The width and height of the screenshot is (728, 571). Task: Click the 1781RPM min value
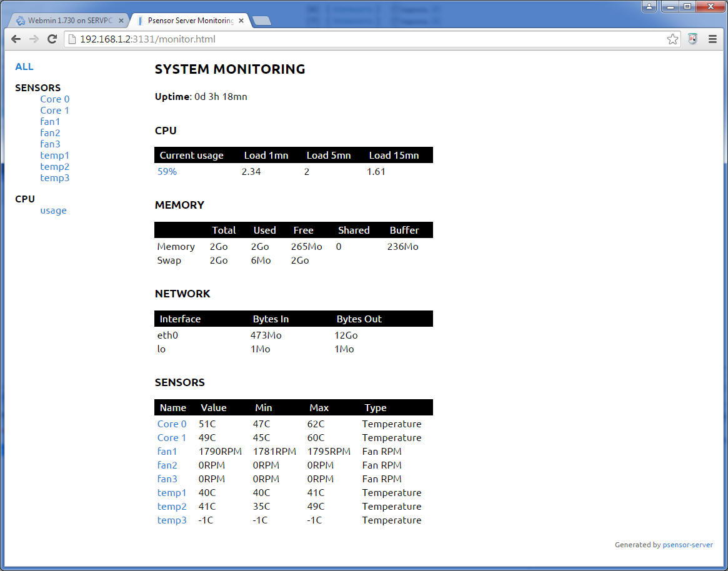click(x=274, y=451)
